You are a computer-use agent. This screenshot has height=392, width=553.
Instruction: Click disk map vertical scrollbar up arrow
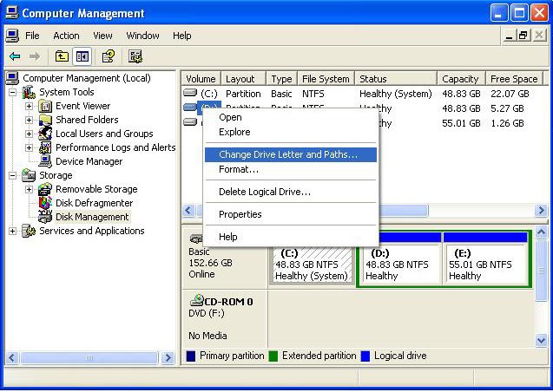(x=541, y=232)
